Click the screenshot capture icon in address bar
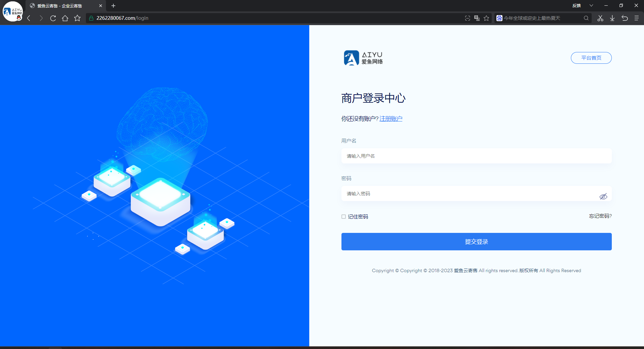The image size is (644, 349). point(468,18)
